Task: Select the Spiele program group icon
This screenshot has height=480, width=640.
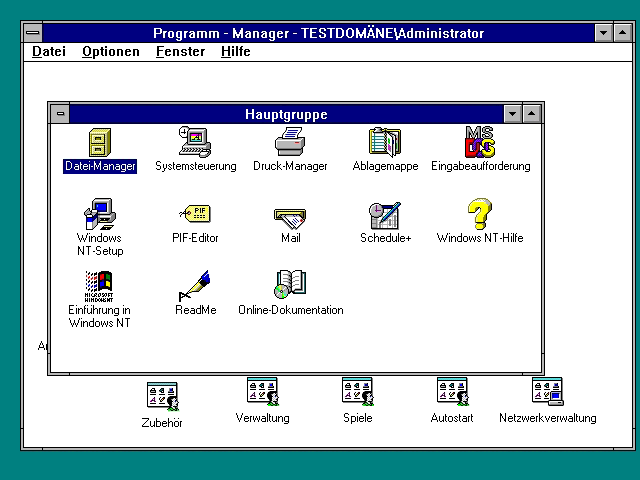Action: click(x=358, y=392)
